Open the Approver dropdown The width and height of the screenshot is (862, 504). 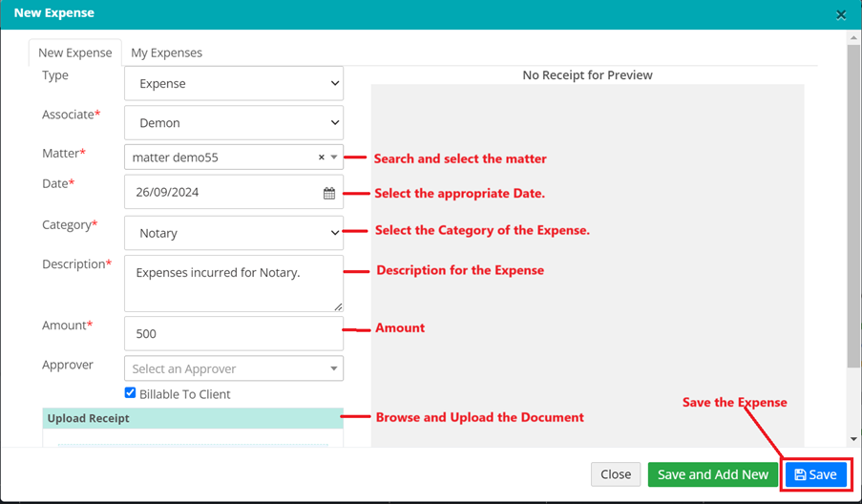pos(234,368)
